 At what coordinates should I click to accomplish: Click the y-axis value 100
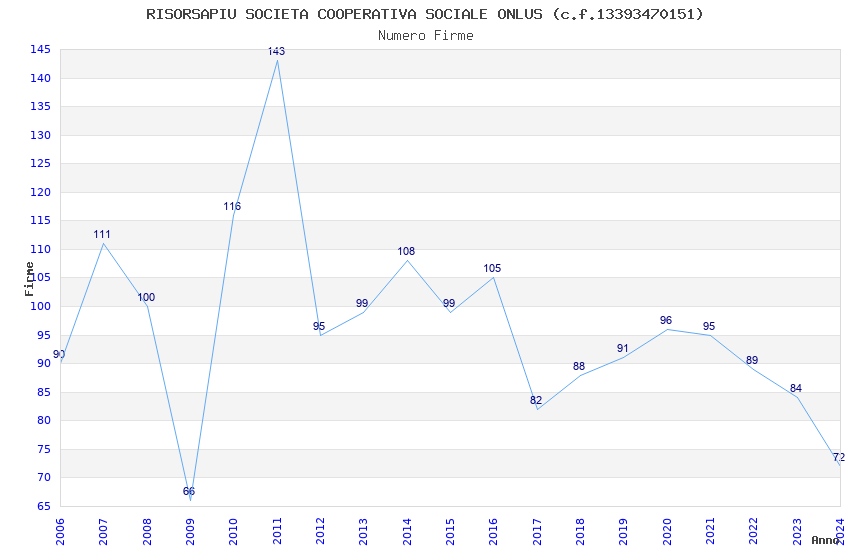click(41, 307)
